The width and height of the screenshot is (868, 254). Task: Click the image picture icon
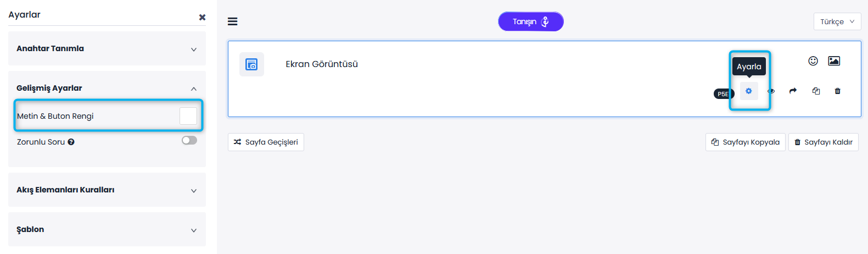pos(834,61)
